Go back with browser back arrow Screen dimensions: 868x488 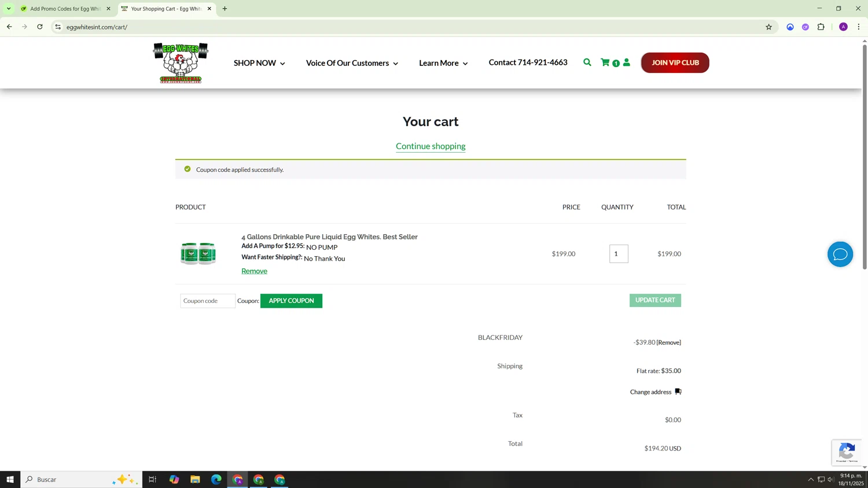(x=9, y=27)
